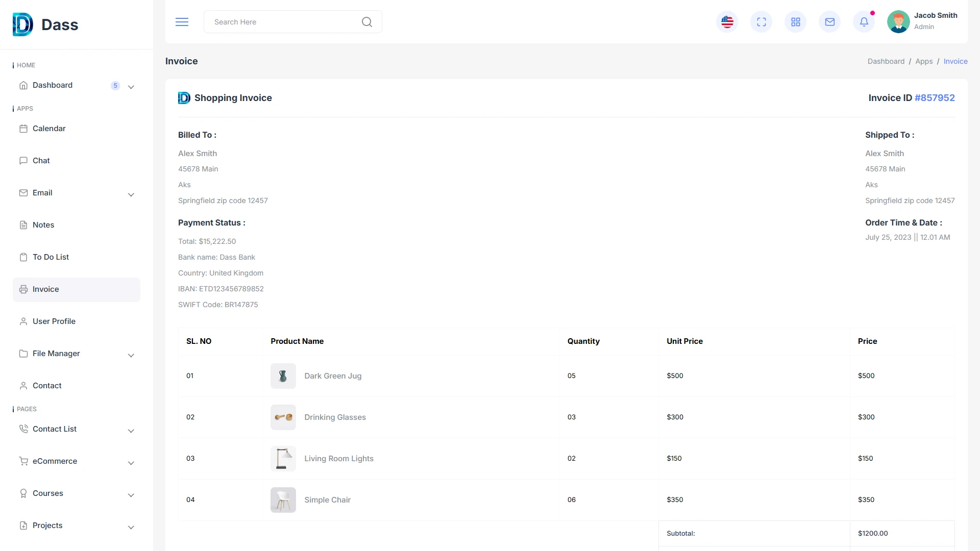Screen dimensions: 980x551
Task: Click the File Manager folder icon
Action: 23,354
